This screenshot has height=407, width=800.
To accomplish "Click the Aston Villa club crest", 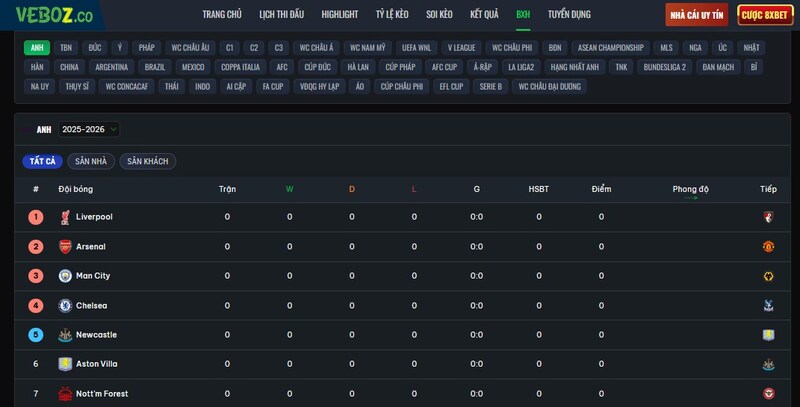I will [x=65, y=364].
